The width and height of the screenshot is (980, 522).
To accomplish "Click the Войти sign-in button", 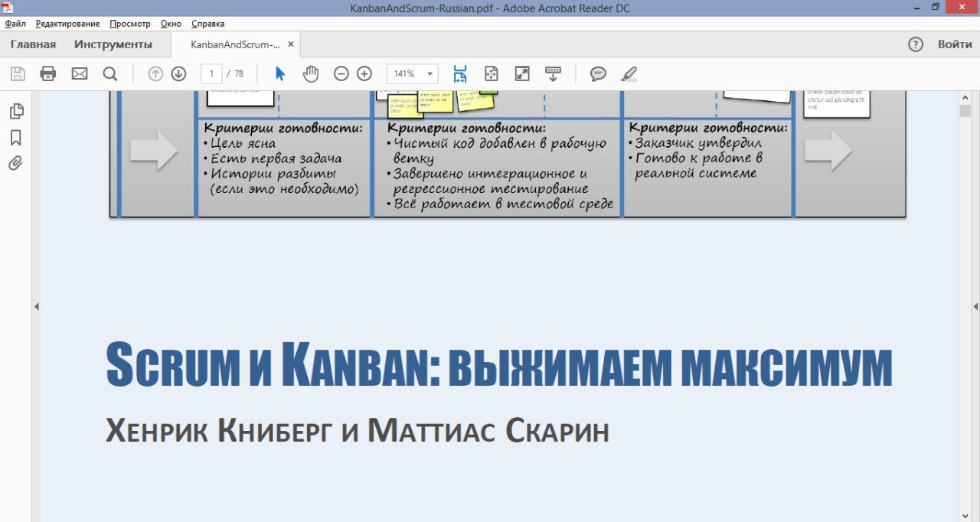I will (x=955, y=44).
